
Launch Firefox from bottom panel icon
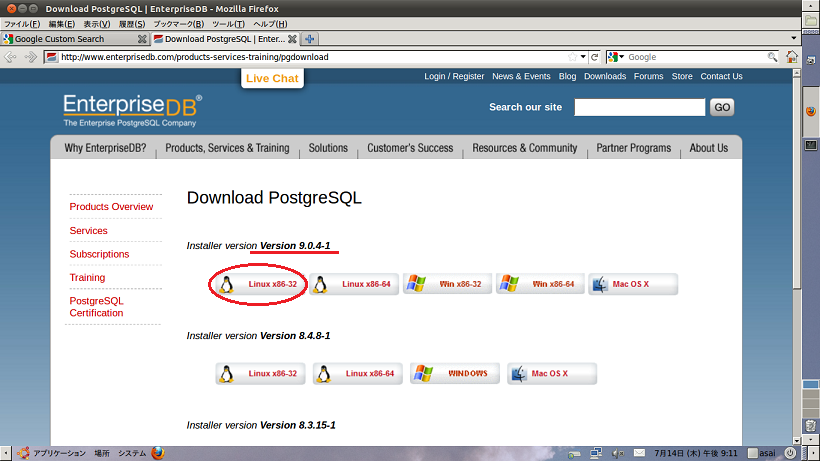[x=158, y=453]
